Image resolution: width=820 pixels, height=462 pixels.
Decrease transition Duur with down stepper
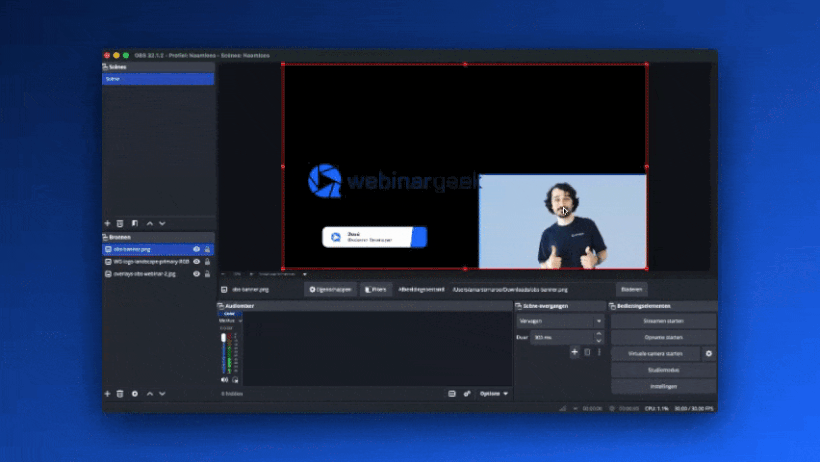599,341
